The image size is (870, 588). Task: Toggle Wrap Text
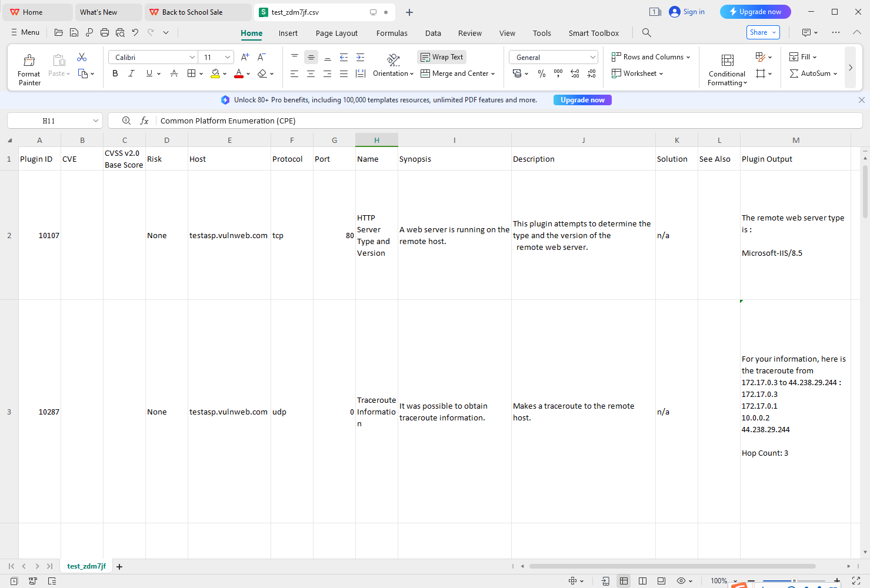coord(442,57)
